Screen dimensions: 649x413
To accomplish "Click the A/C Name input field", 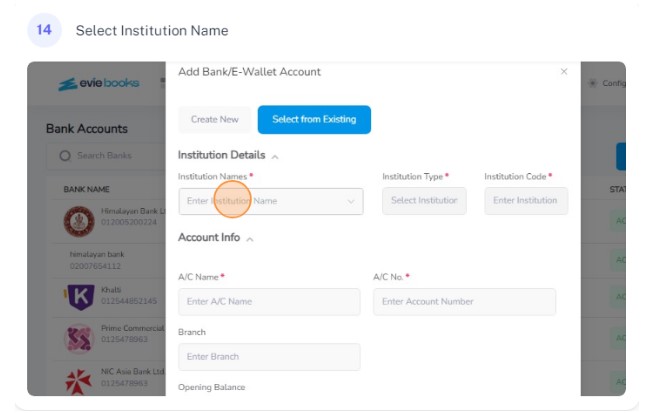I will [x=269, y=302].
